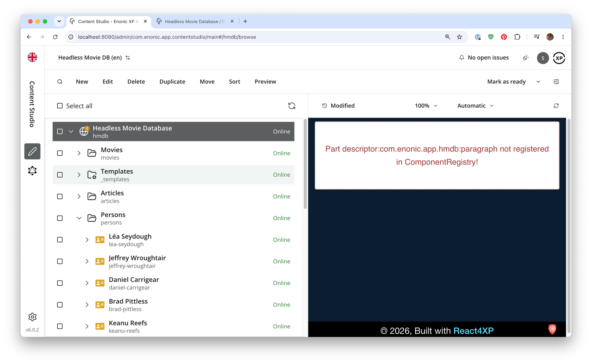The width and height of the screenshot is (592, 364).
Task: Refresh the preview panel
Action: (556, 106)
